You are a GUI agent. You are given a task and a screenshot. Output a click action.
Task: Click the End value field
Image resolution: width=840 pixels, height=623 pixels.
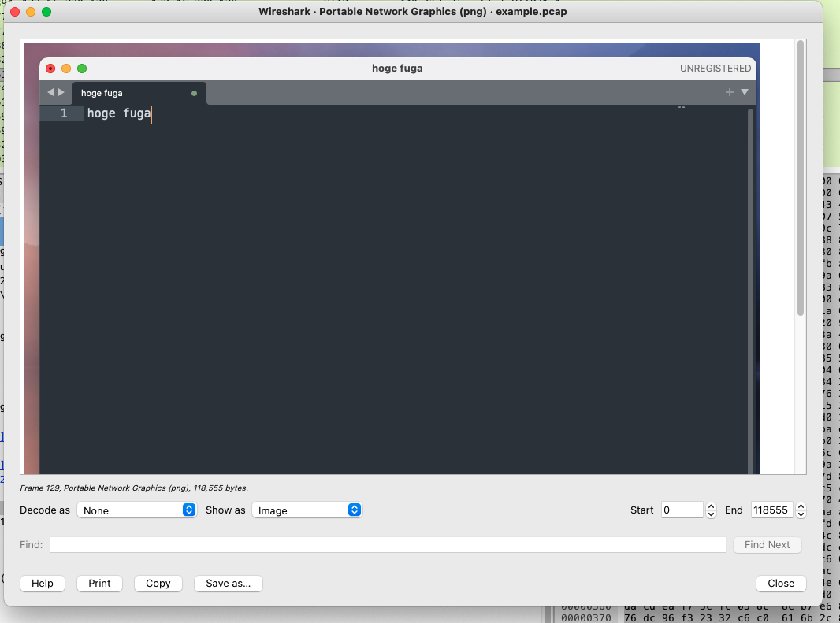click(771, 510)
